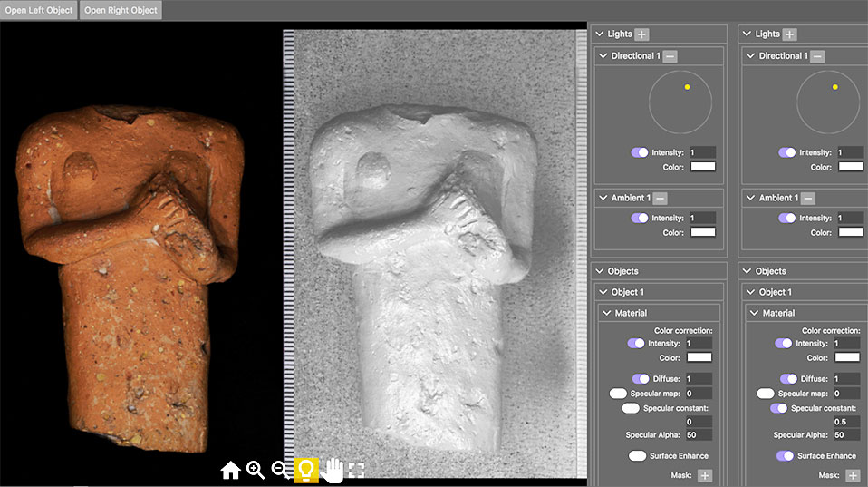Open left Directional 1 color swatch
Viewport: 868px width, 487px height.
coord(703,167)
